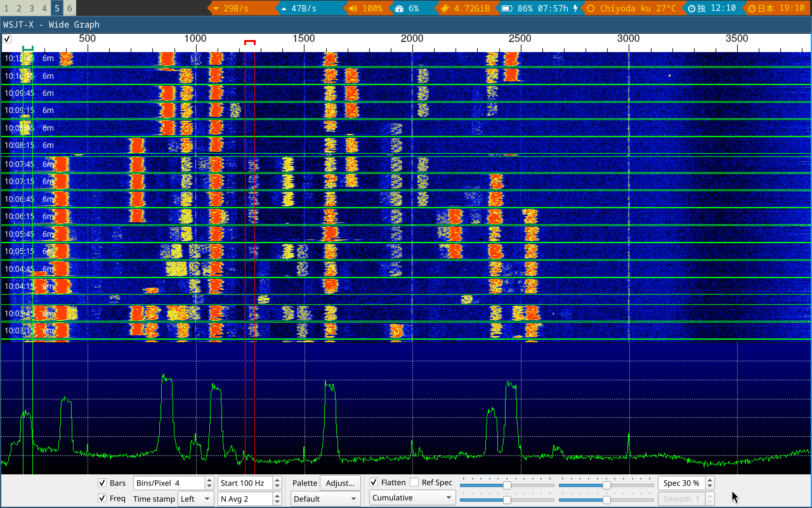This screenshot has width=812, height=508.
Task: Toggle the Freq checkbox
Action: point(102,498)
